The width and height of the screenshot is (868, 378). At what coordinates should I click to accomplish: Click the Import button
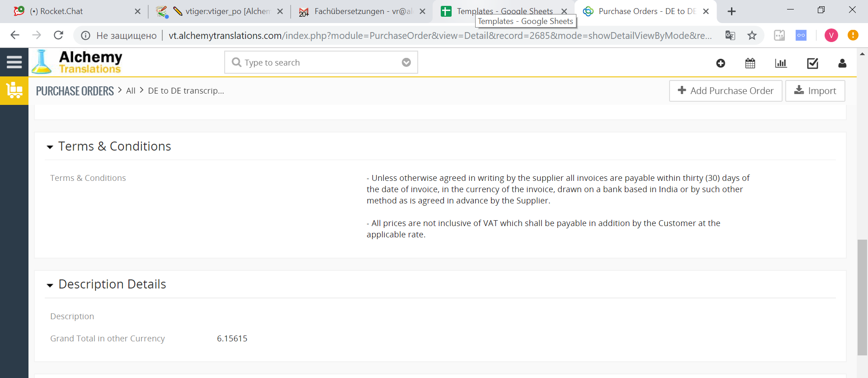815,91
